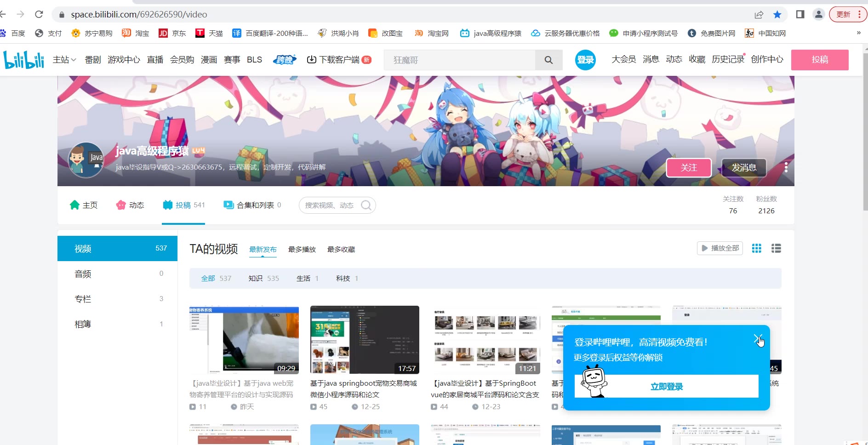Click the 主页 tab

click(x=84, y=205)
